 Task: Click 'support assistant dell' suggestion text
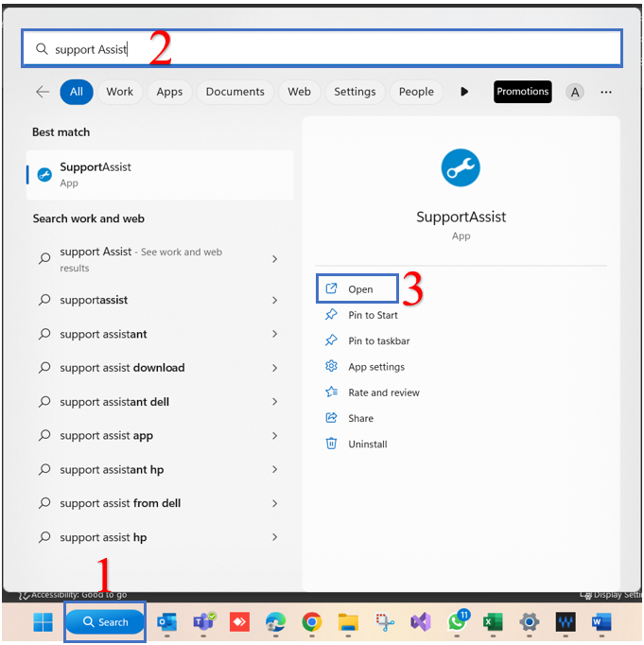(114, 402)
